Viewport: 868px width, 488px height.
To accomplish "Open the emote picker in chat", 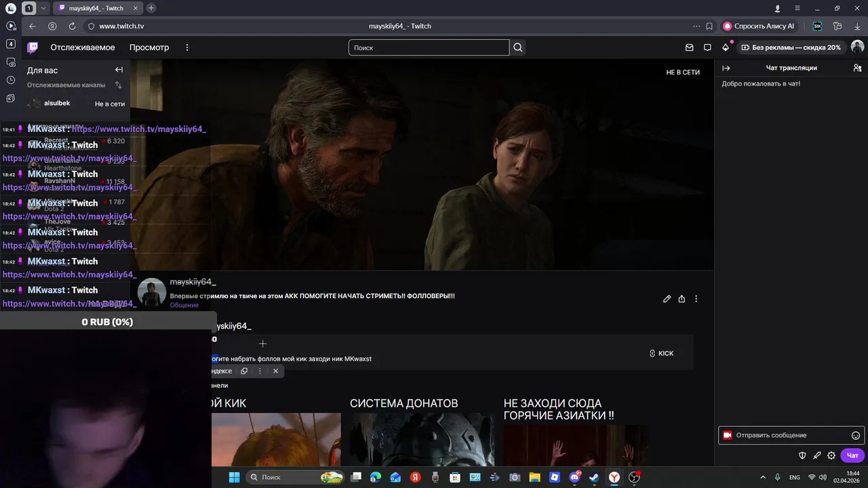I will pos(856,435).
